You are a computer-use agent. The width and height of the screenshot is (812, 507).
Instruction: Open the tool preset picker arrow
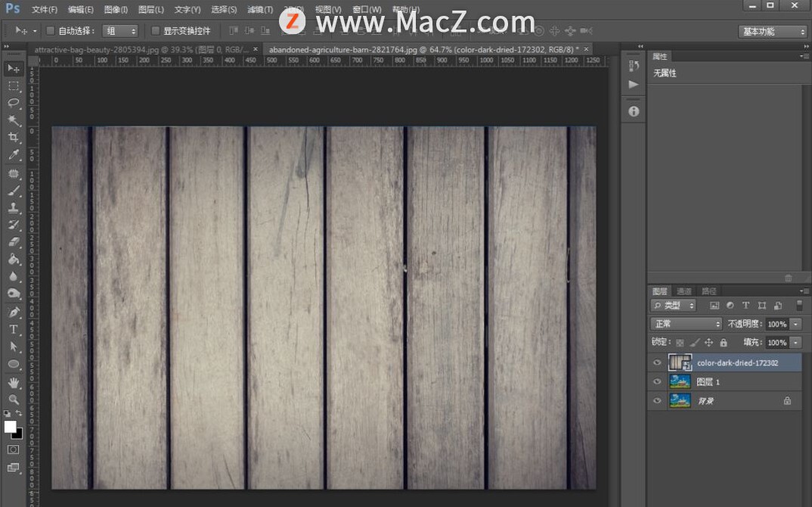(35, 31)
